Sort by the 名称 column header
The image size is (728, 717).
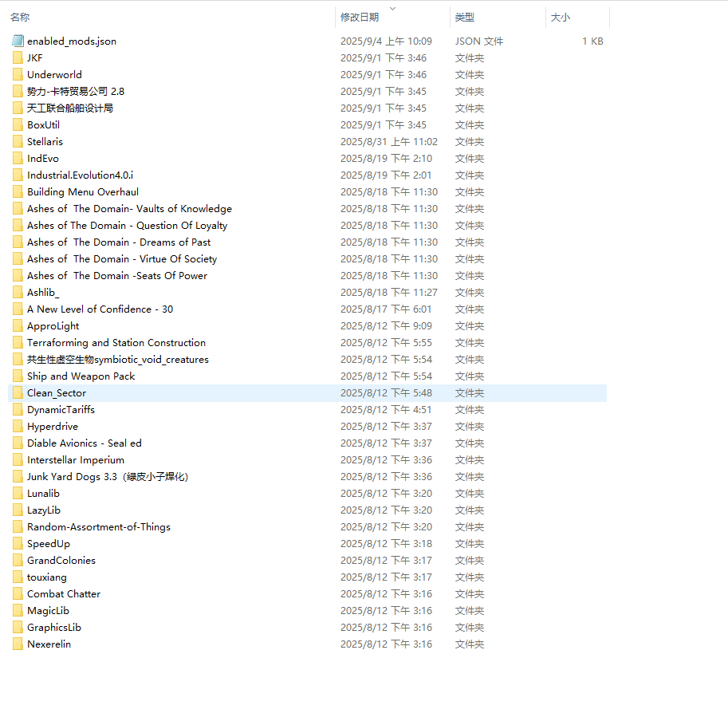click(20, 17)
